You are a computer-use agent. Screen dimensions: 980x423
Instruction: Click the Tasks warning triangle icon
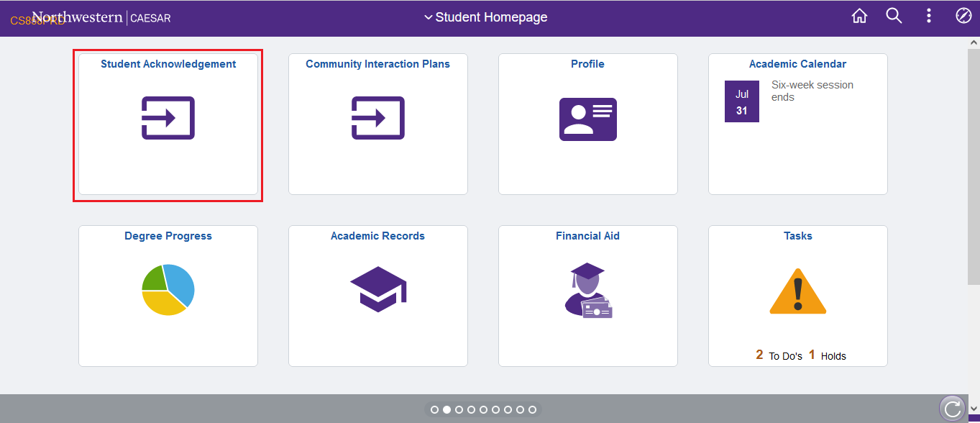point(798,291)
